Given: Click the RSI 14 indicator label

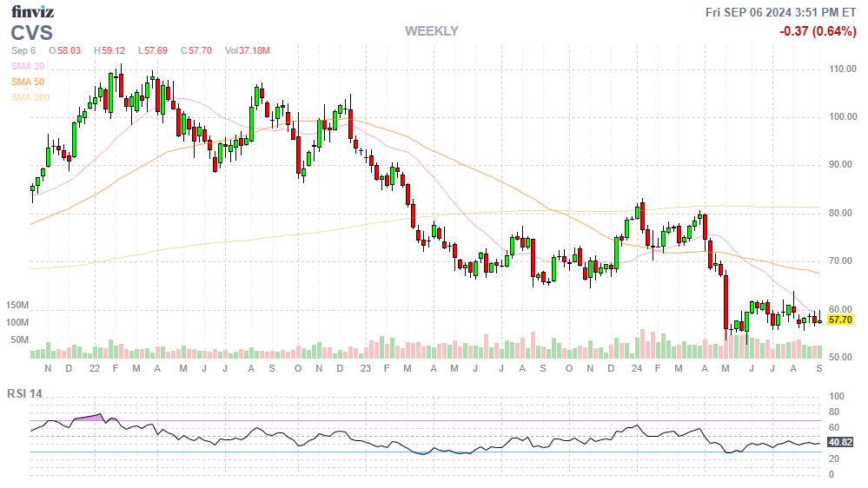Looking at the screenshot, I should point(24,393).
